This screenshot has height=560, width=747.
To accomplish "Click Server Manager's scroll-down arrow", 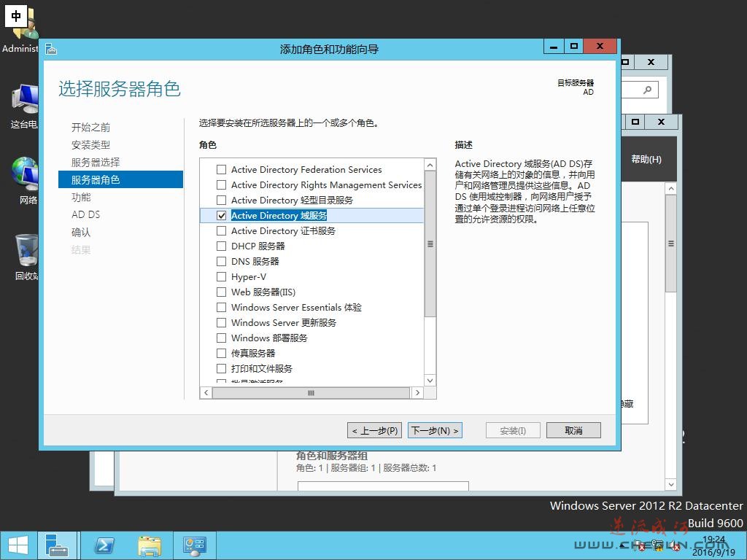I will (671, 485).
